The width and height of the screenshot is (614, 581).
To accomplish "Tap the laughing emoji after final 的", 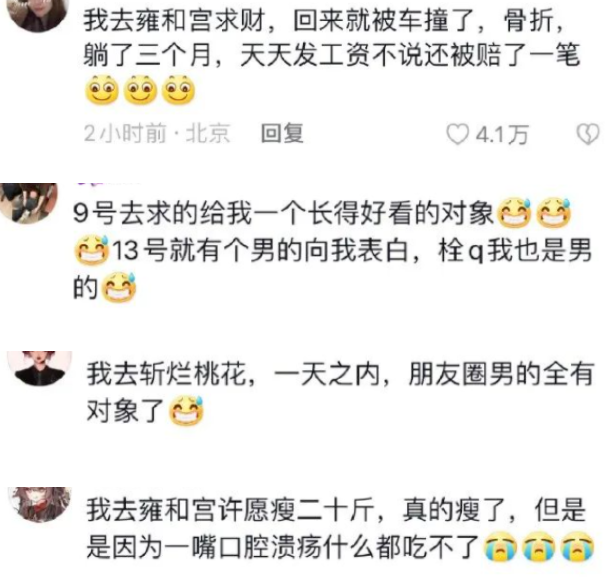I will pyautogui.click(x=119, y=287).
